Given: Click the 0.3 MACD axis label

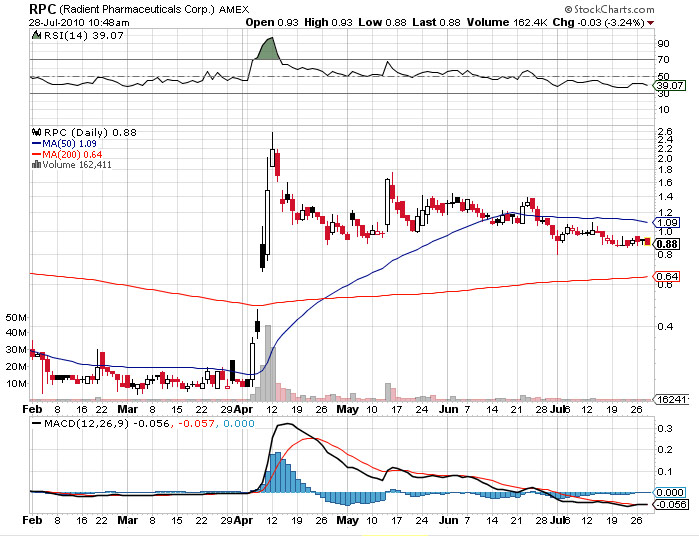Looking at the screenshot, I should click(665, 429).
